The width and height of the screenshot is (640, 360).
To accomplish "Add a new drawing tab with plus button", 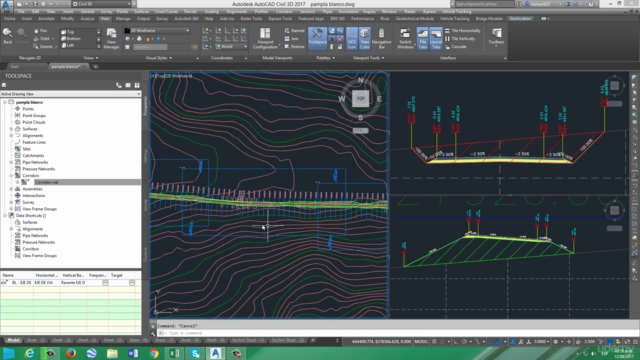I will coord(96,67).
